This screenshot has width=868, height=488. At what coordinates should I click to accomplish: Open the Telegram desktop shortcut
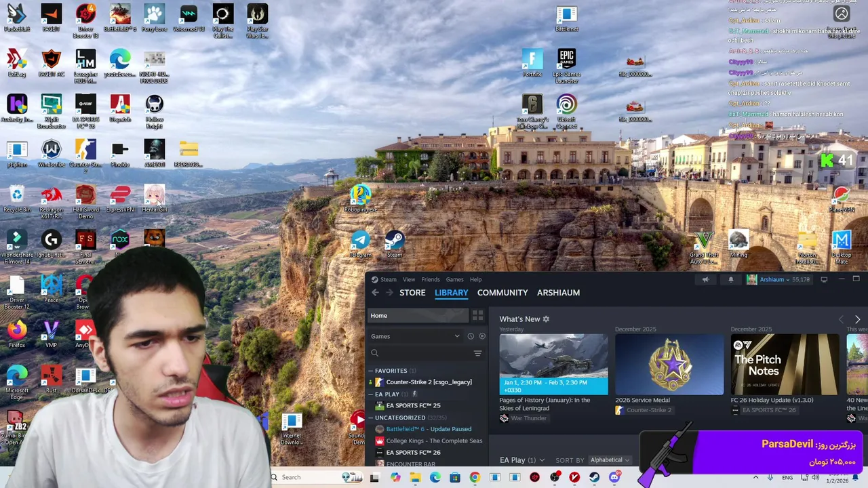click(361, 243)
